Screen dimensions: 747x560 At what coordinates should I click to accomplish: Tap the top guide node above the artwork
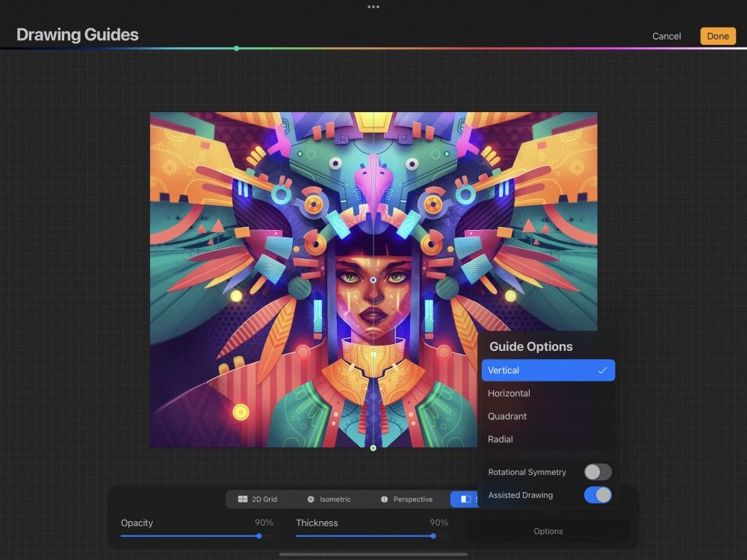[373, 113]
